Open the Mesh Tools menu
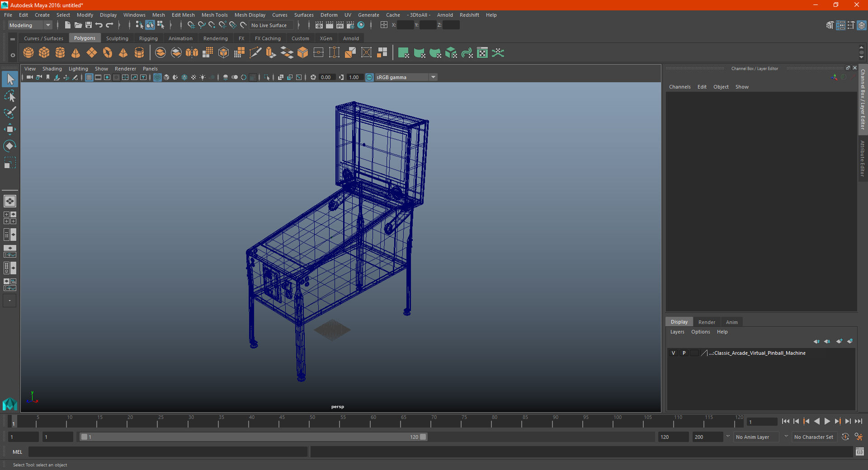Screen dimensions: 868x470 pyautogui.click(x=215, y=15)
